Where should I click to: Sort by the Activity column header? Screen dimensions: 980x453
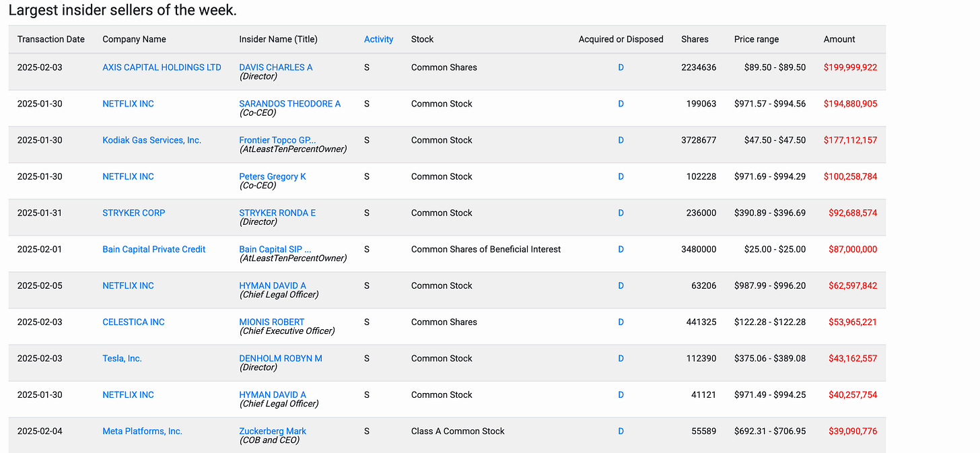coord(378,39)
